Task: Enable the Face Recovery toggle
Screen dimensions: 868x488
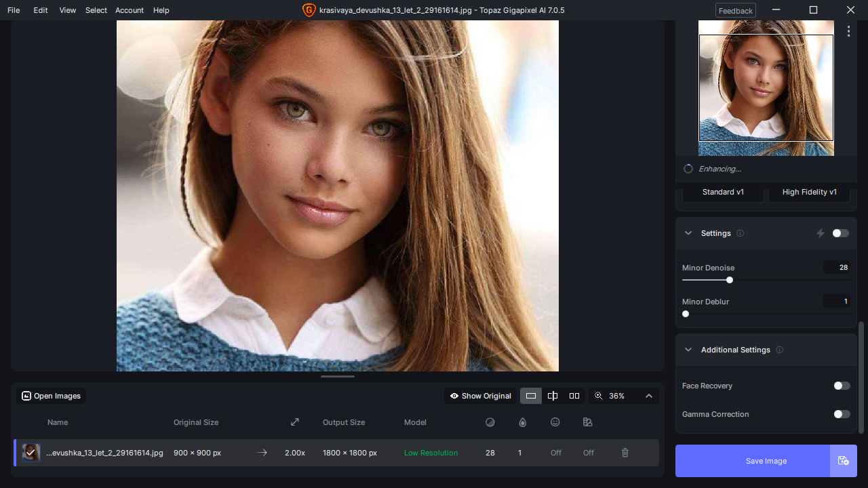Action: click(842, 386)
